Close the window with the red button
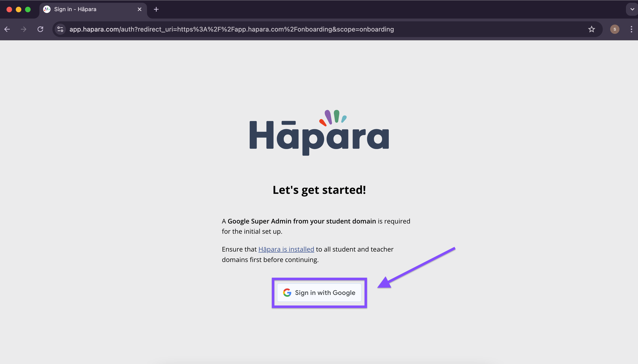This screenshot has height=364, width=638. pos(9,10)
